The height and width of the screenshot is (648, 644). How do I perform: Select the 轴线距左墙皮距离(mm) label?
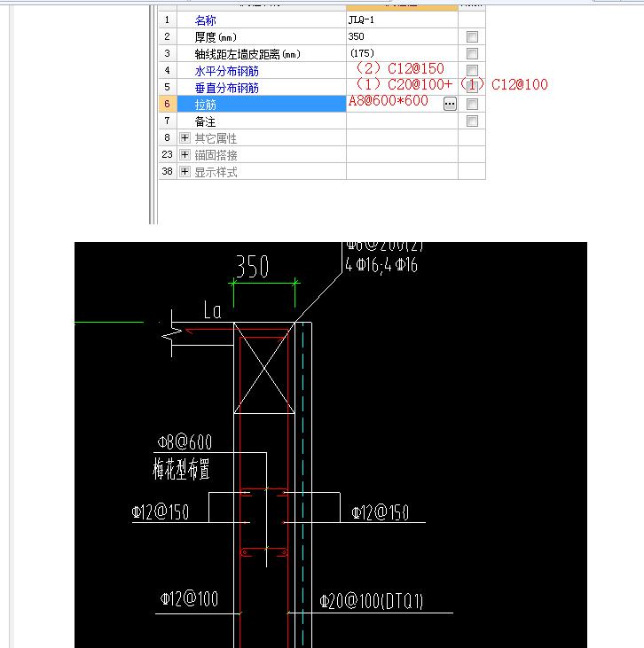pos(247,54)
